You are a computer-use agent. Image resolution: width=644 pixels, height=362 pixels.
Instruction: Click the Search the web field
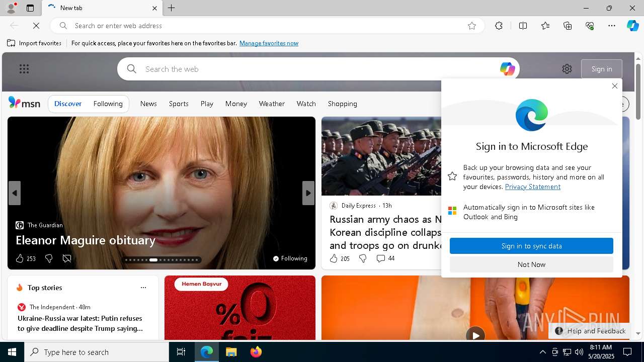pyautogui.click(x=318, y=69)
